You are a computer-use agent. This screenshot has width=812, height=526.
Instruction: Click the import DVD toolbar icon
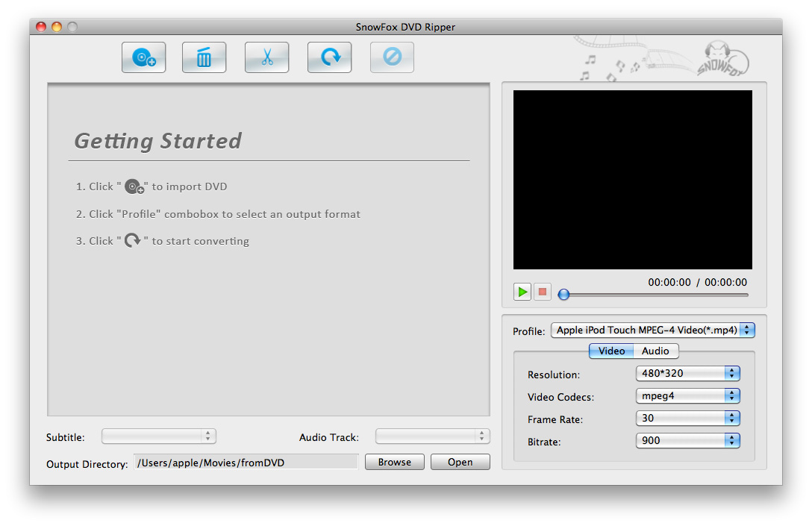point(143,58)
